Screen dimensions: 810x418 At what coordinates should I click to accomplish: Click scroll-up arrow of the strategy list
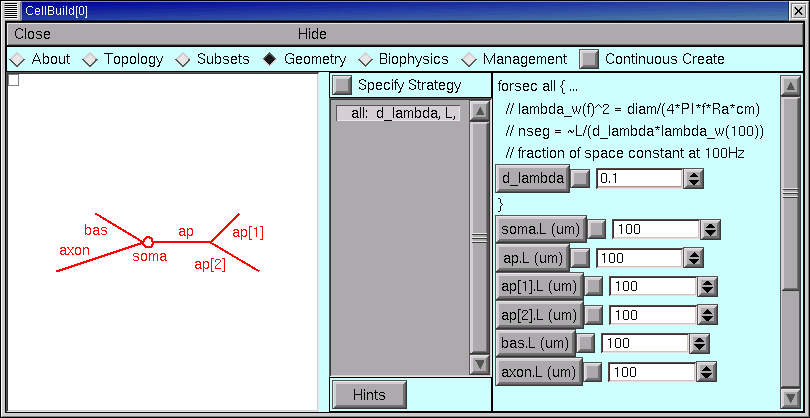[478, 112]
